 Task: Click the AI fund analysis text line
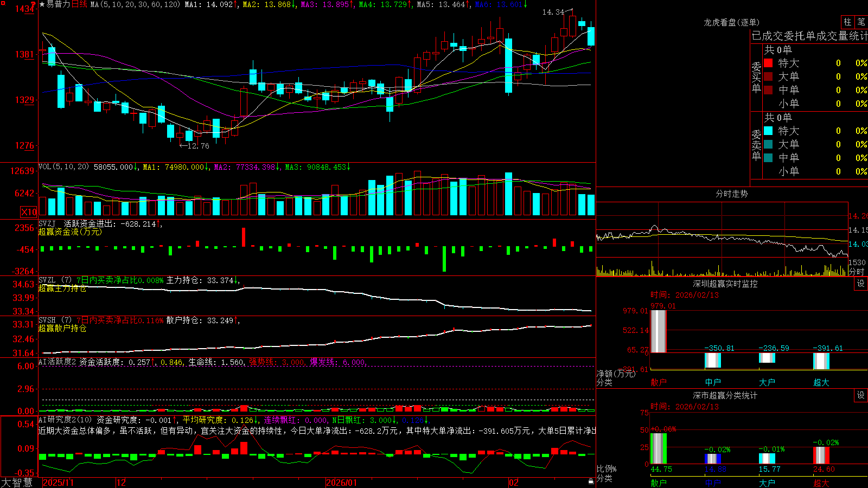click(317, 431)
